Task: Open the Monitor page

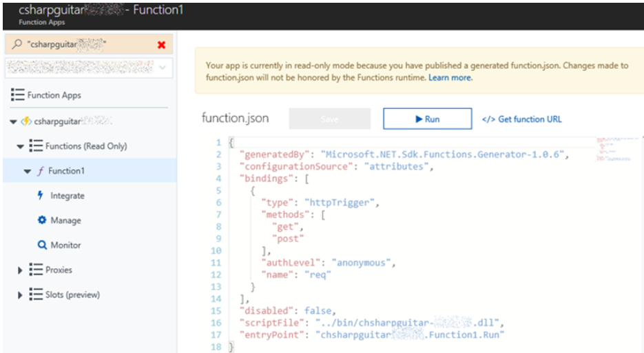Action: coord(65,245)
